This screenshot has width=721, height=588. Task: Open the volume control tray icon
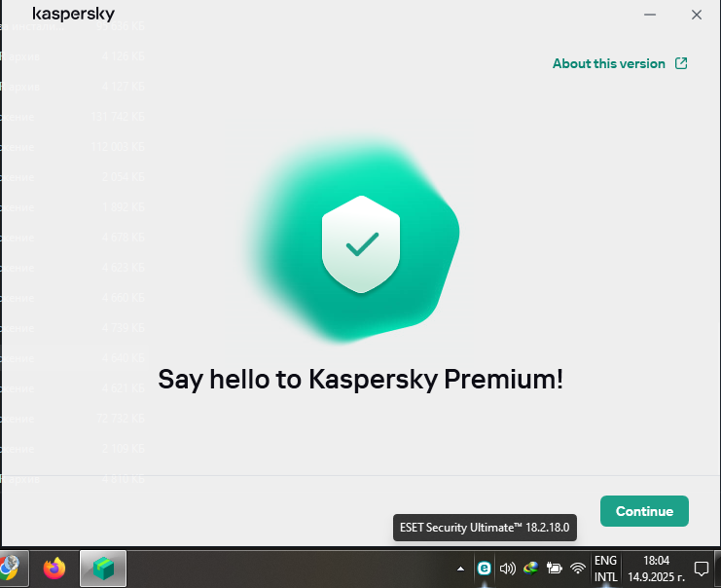[x=507, y=569]
